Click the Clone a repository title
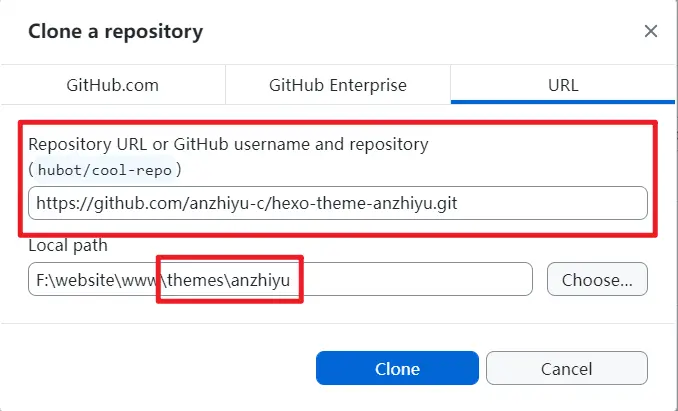This screenshot has height=411, width=678. 115,32
